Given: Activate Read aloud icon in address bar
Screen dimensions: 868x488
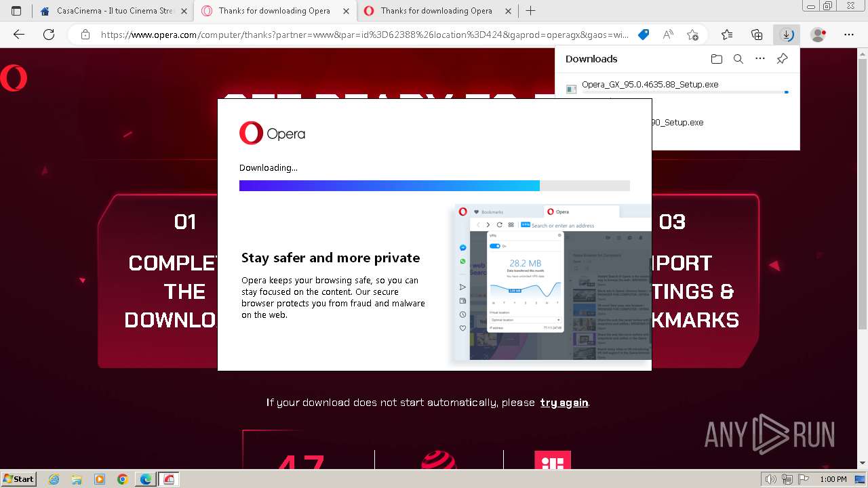Looking at the screenshot, I should [x=668, y=35].
